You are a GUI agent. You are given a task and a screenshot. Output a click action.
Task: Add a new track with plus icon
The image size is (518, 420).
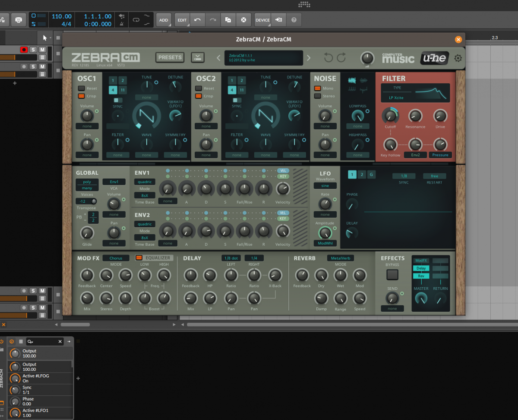pos(15,83)
